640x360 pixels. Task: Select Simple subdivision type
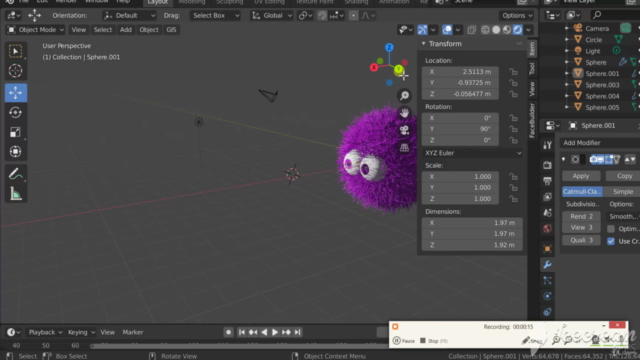(x=622, y=191)
